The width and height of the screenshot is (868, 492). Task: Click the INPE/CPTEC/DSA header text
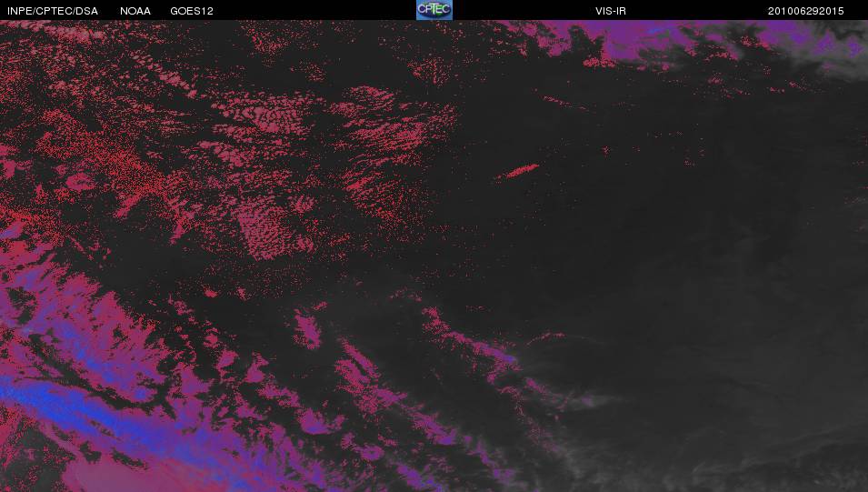pyautogui.click(x=53, y=11)
